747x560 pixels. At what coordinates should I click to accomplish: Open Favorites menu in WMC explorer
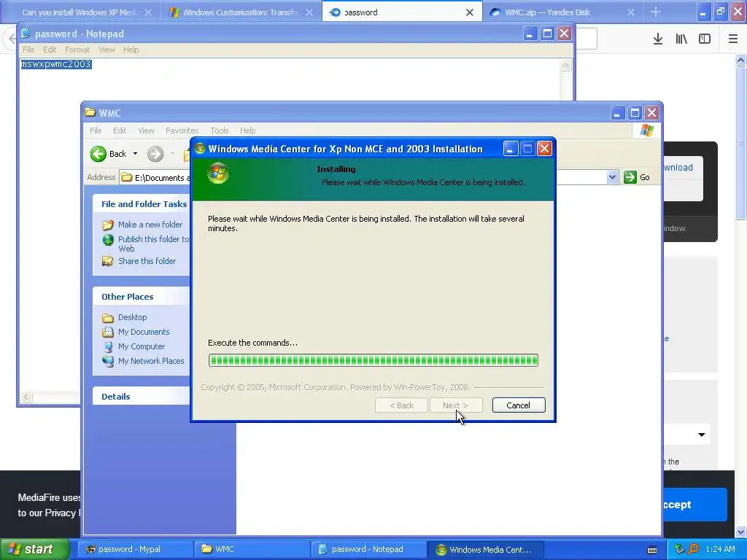(x=182, y=131)
